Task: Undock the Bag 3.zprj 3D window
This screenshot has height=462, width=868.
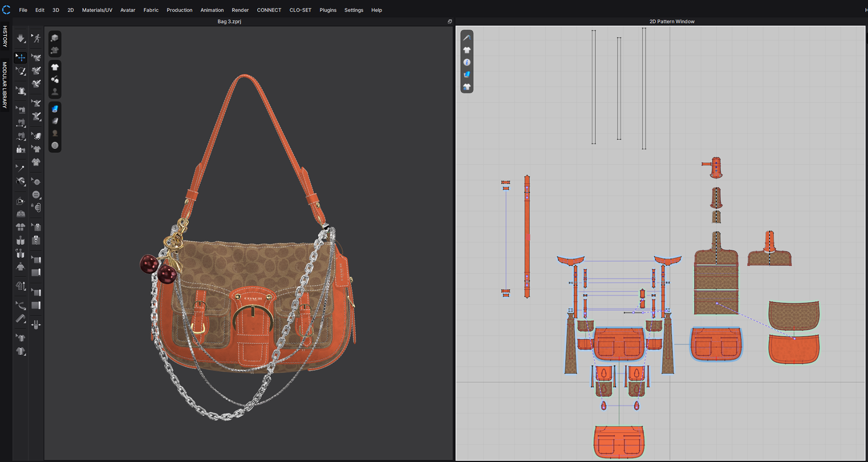Action: click(449, 22)
